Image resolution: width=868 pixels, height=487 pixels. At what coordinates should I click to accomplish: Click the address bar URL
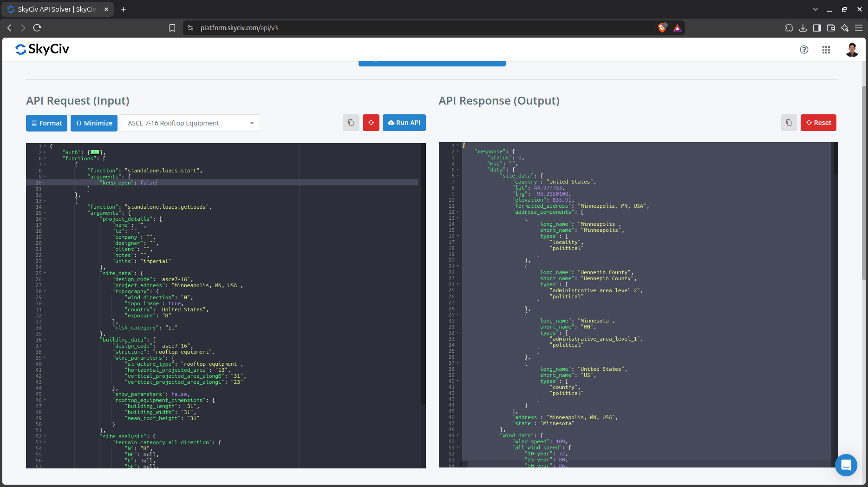[x=239, y=28]
